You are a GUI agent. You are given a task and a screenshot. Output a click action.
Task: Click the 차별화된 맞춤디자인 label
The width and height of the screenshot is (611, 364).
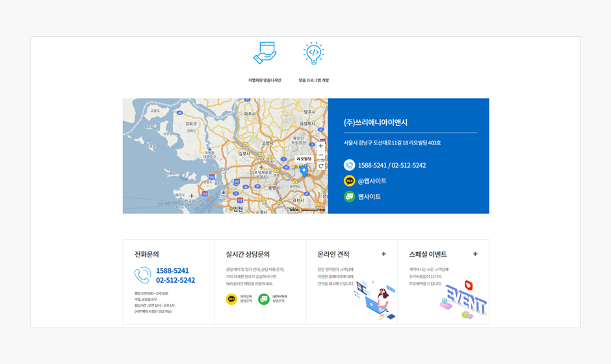click(x=265, y=81)
